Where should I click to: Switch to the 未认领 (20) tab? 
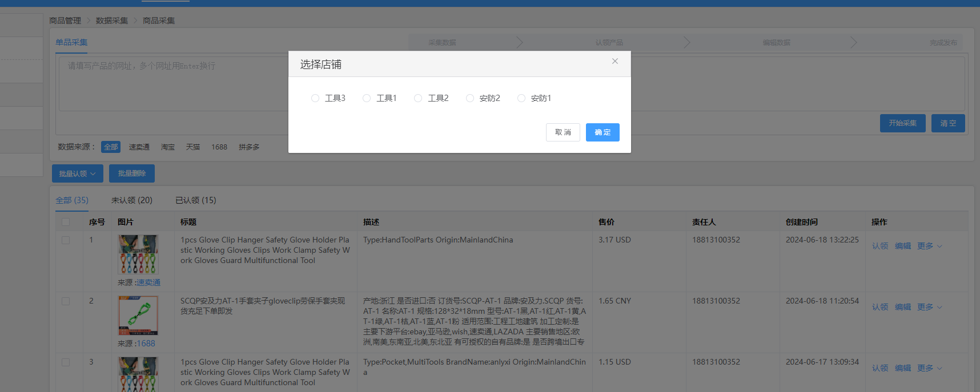point(132,200)
